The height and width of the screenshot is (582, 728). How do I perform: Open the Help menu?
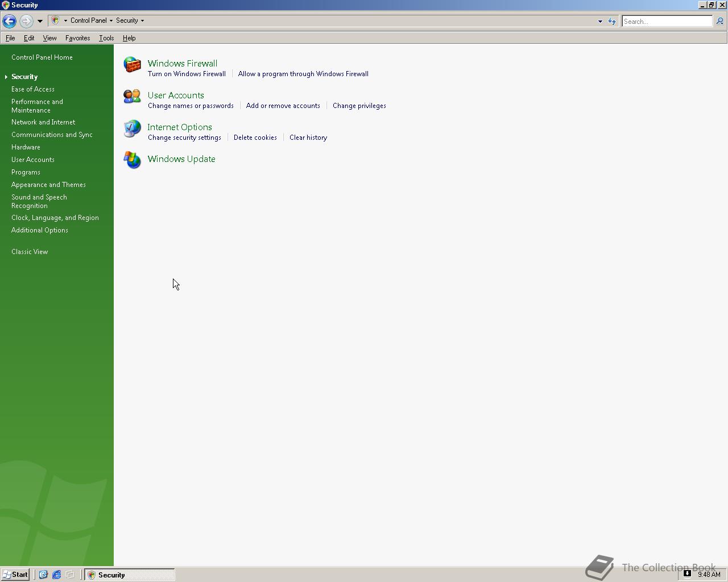(x=129, y=38)
